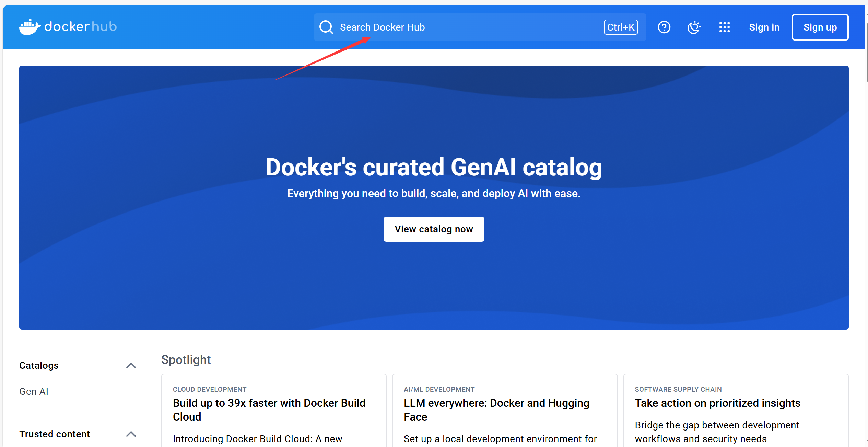Open the apps grid menu icon
Image resolution: width=868 pixels, height=447 pixels.
[724, 27]
